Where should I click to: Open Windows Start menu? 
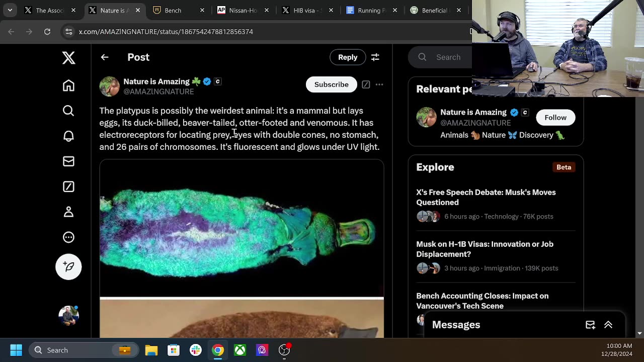(x=16, y=350)
